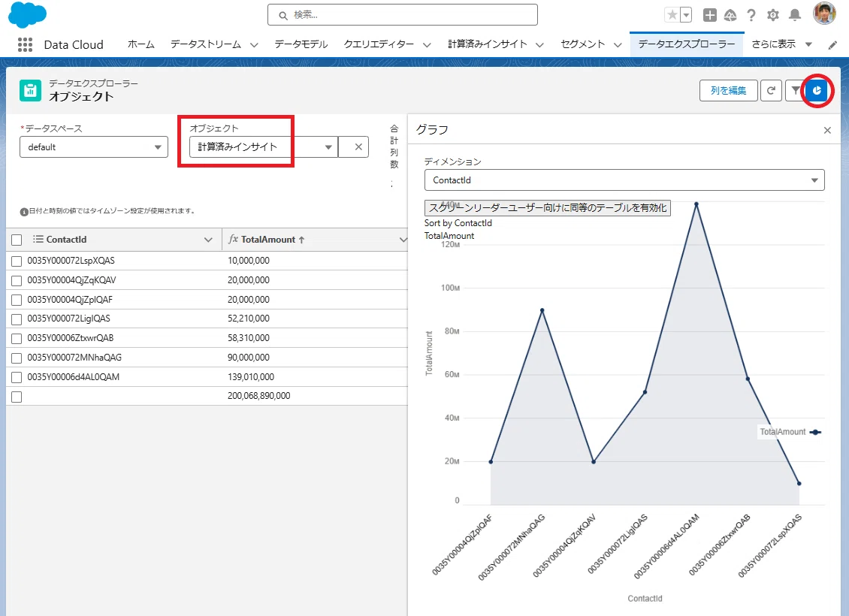Image resolution: width=849 pixels, height=616 pixels.
Task: Expand the データストリーム tab chevron
Action: [x=254, y=45]
